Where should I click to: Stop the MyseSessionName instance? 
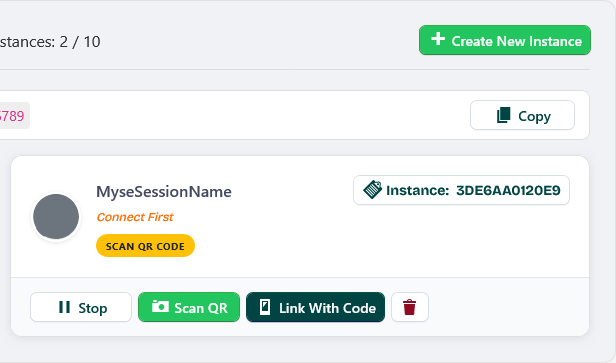click(x=81, y=307)
